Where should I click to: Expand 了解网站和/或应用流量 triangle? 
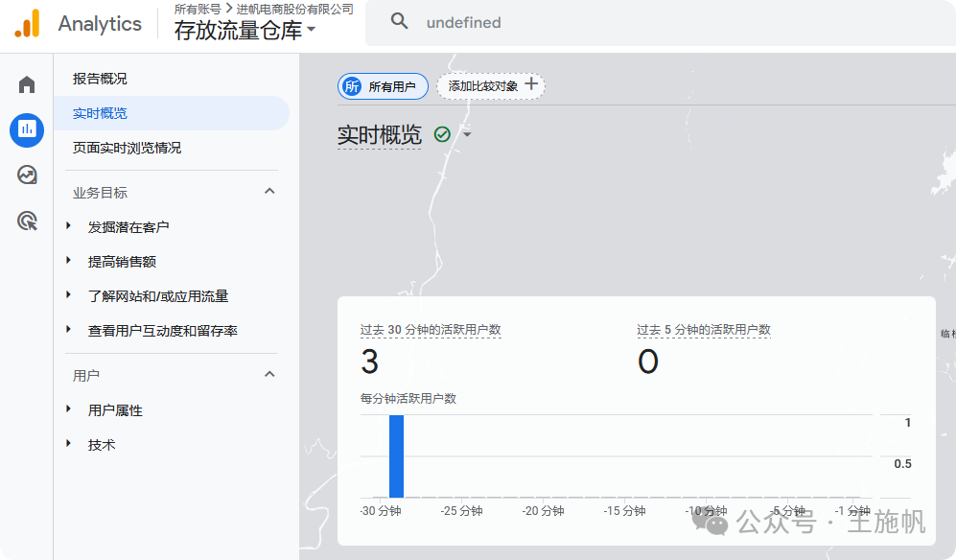68,295
